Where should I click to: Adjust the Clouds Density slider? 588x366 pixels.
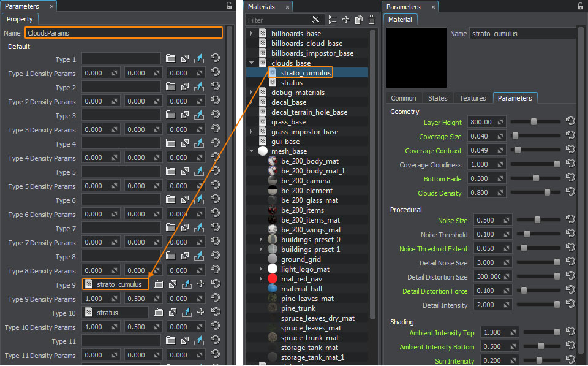coord(547,193)
